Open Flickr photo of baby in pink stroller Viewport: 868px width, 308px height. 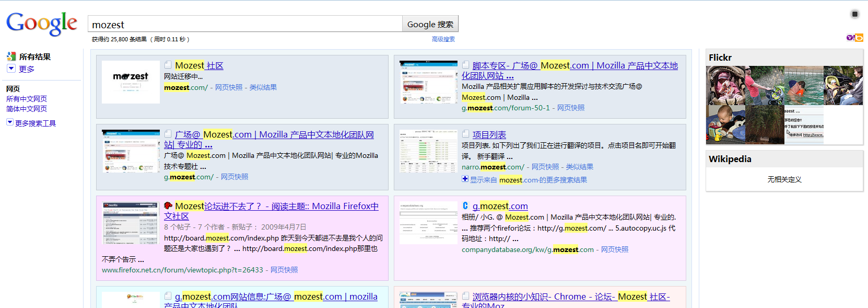pos(725,86)
